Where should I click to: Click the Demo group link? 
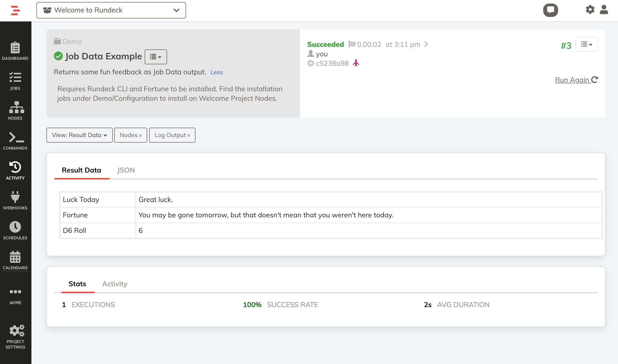pos(72,41)
